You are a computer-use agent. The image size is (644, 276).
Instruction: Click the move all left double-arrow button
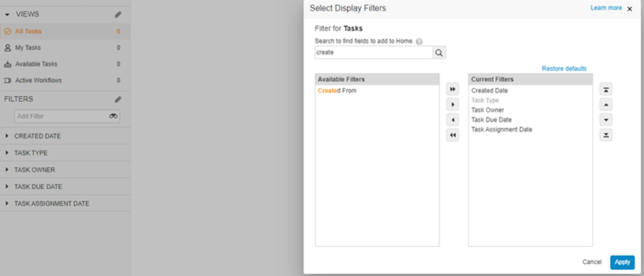point(452,135)
